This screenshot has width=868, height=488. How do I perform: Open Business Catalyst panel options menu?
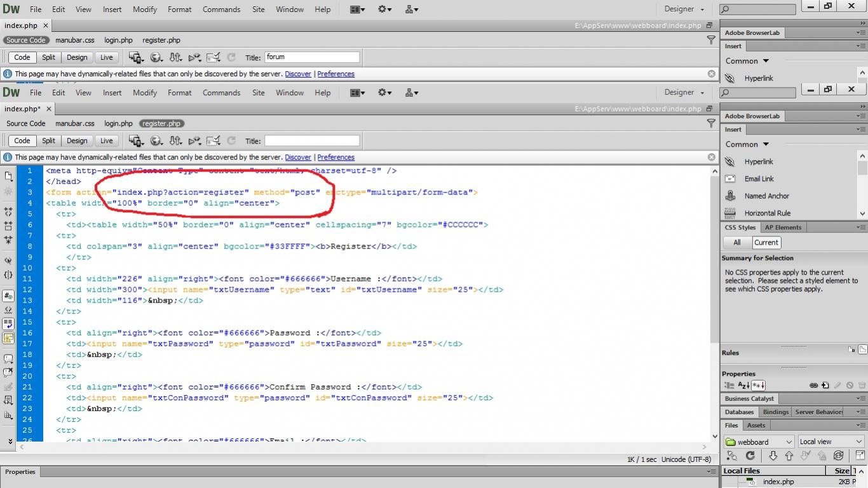(x=861, y=398)
